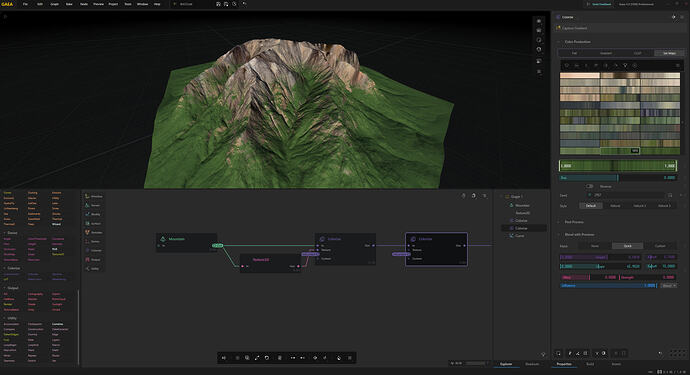
Task: Select the Natural style option
Action: [x=615, y=206]
